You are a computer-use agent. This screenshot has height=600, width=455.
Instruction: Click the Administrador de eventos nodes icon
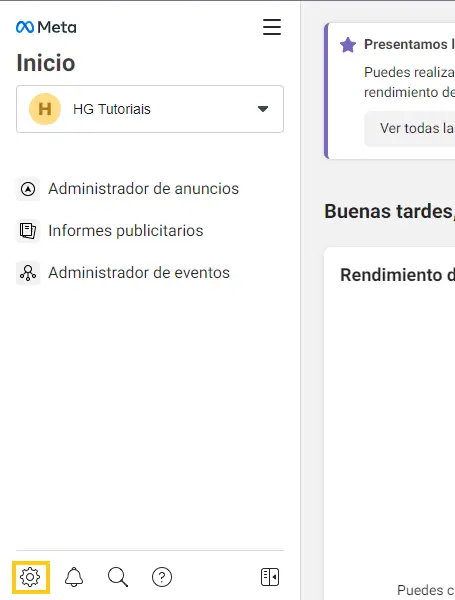(28, 273)
